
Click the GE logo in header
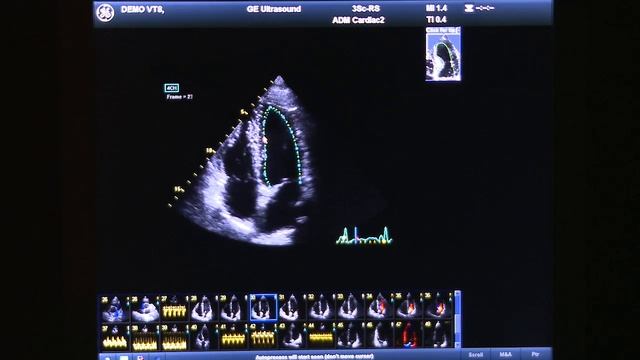coord(105,13)
